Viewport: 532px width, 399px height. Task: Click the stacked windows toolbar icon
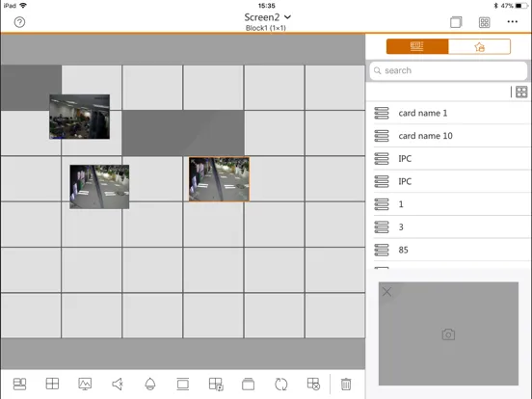[x=248, y=385]
